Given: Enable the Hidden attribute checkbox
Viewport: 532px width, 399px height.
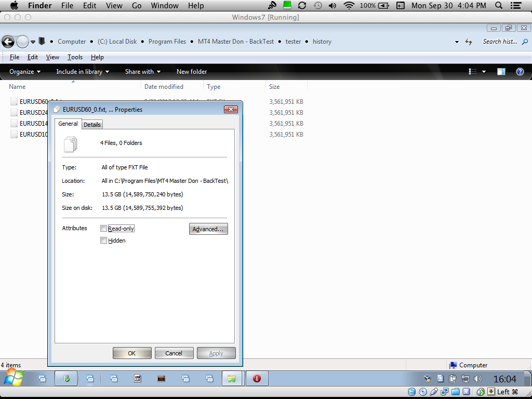Looking at the screenshot, I should [x=103, y=241].
